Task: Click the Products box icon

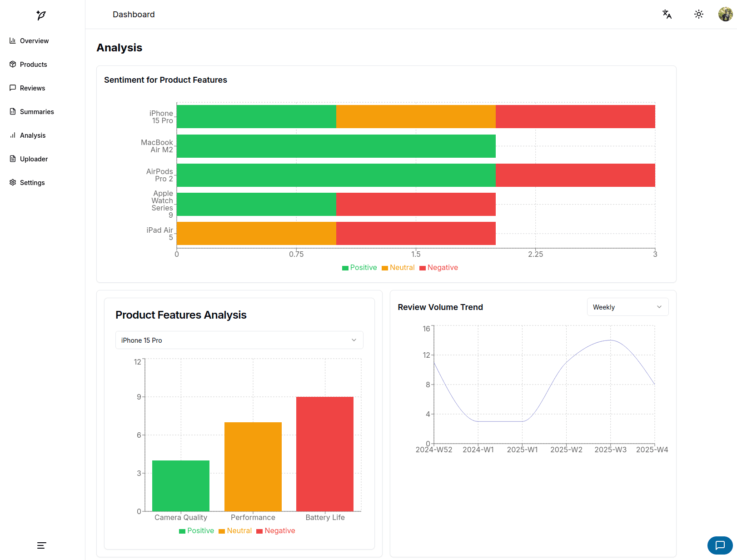Action: pyautogui.click(x=13, y=64)
